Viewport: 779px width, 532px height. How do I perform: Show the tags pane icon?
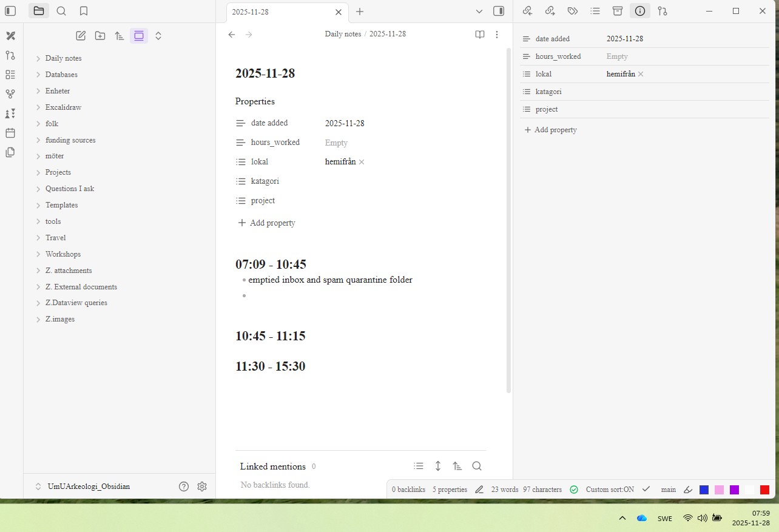pos(572,11)
